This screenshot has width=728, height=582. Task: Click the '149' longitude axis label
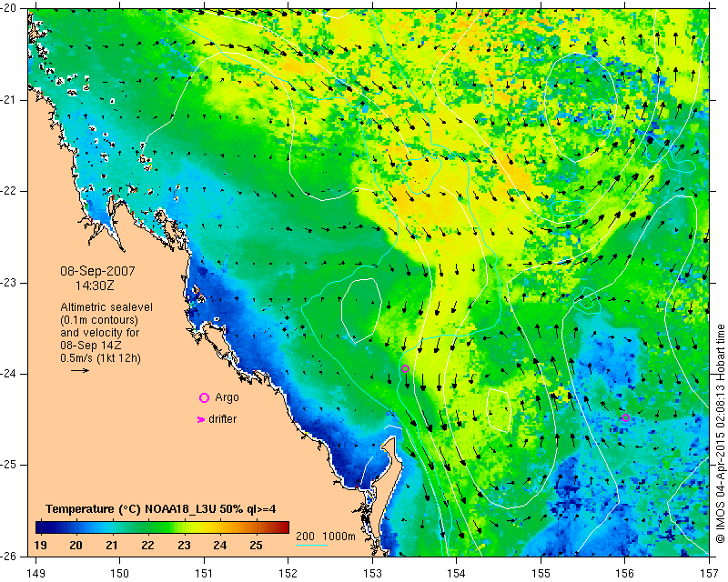[x=36, y=574]
